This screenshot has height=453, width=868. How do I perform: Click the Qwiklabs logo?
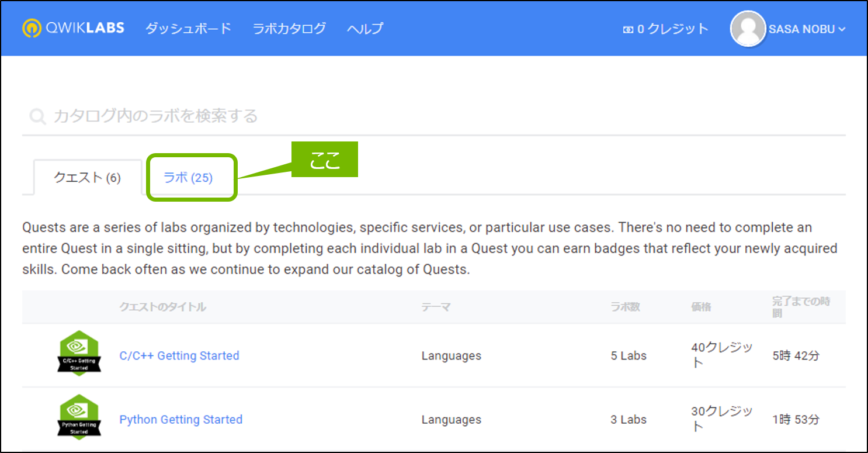pyautogui.click(x=73, y=28)
